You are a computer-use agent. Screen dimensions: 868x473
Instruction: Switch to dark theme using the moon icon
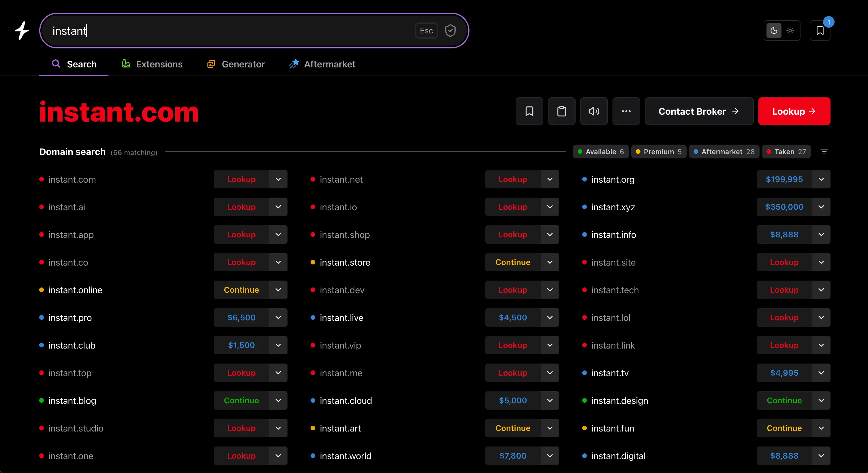click(773, 30)
